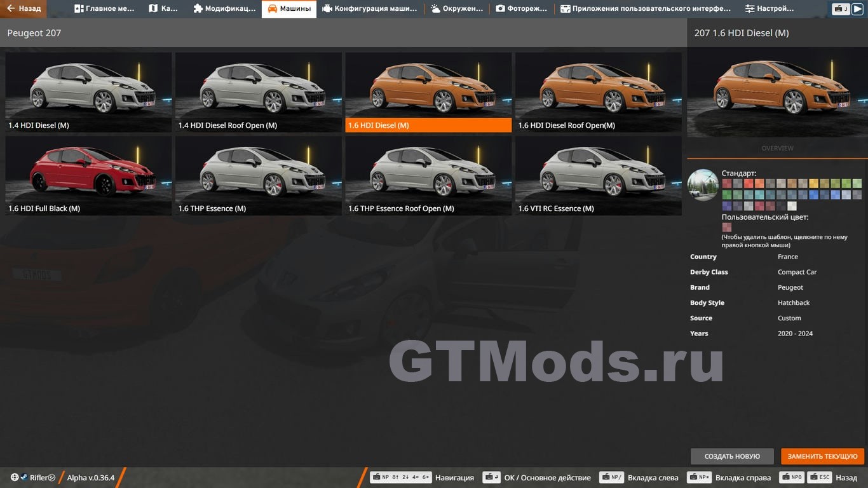Pick the orange standard paint swatch
The image size is (868, 488).
pos(759,184)
